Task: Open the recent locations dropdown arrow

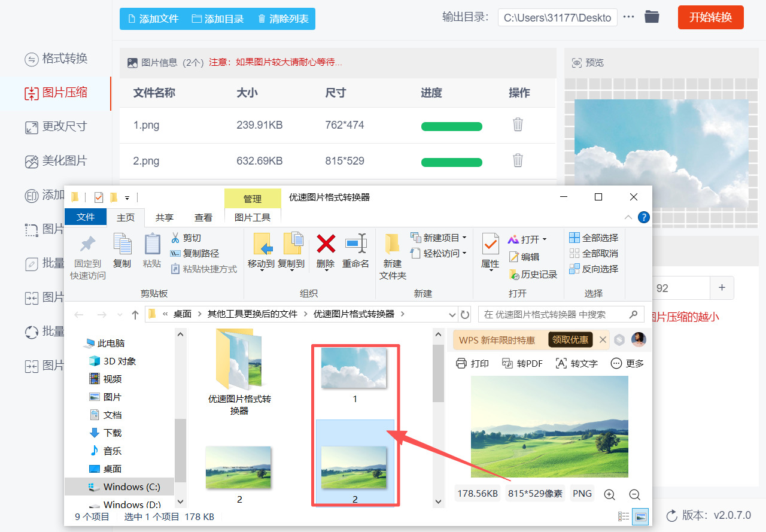Action: click(120, 315)
